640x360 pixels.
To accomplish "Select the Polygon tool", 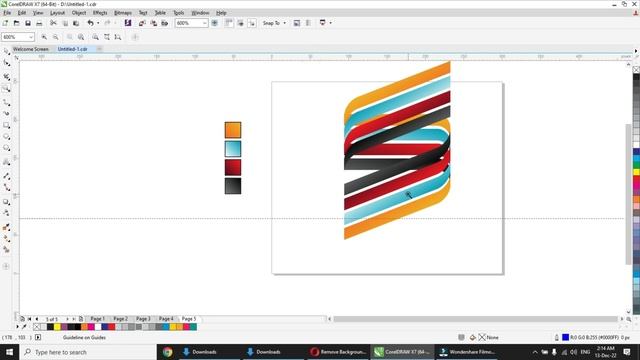I will [7, 148].
